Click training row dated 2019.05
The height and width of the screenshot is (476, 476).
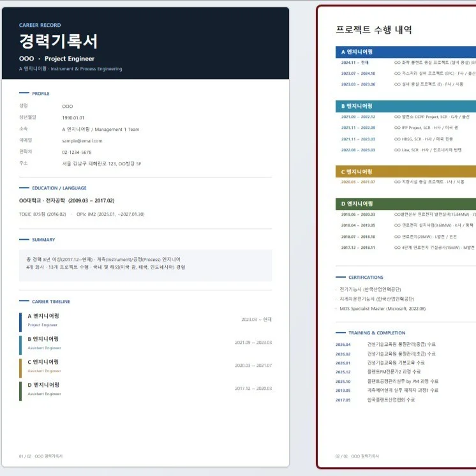tap(387, 390)
